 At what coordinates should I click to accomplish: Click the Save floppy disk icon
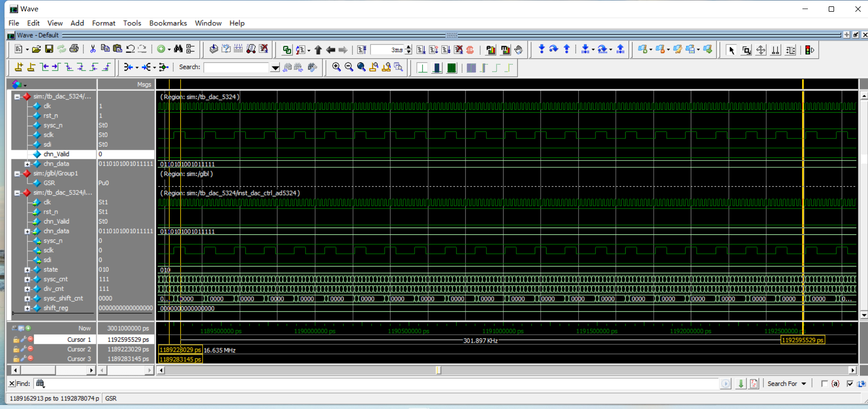[x=49, y=49]
